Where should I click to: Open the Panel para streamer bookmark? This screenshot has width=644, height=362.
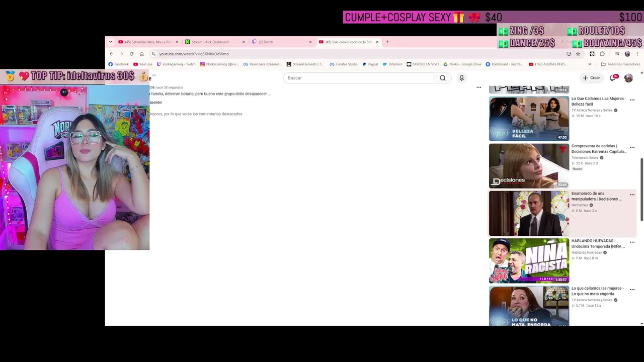[x=262, y=64]
